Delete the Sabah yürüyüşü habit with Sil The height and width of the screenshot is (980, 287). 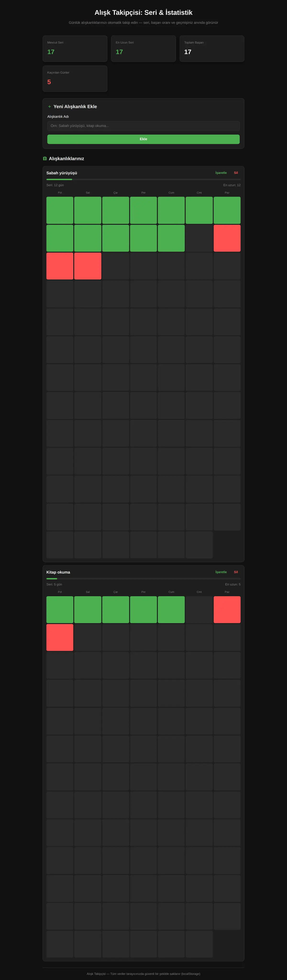click(x=236, y=173)
